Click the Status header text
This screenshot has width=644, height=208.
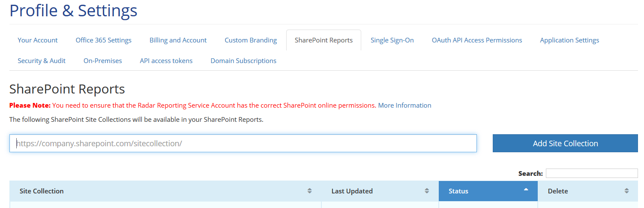tap(458, 191)
